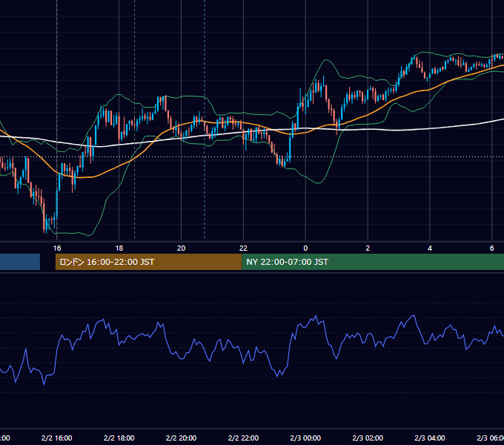Click the 2/2 16:00 date label
Viewport: 504px width, 445px height.
coord(57,438)
